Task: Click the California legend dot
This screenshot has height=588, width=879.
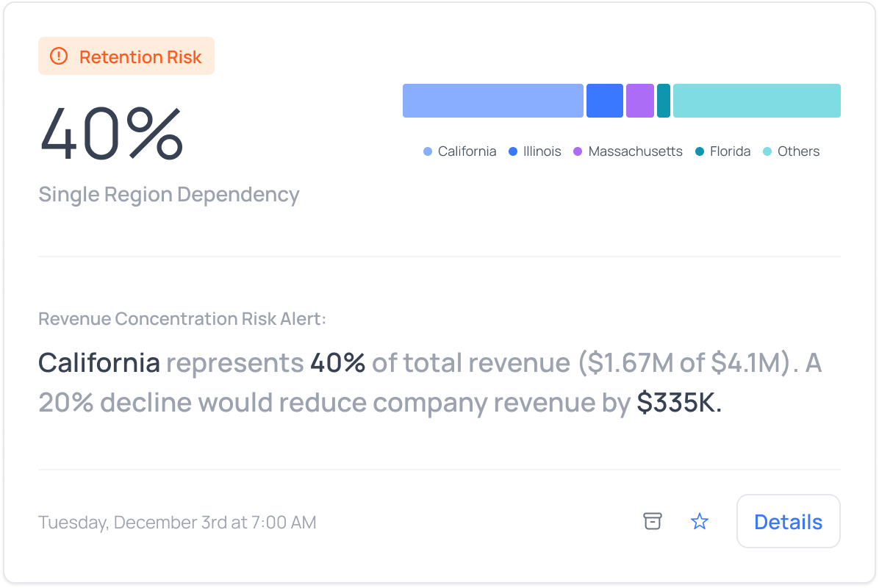Action: pyautogui.click(x=428, y=151)
